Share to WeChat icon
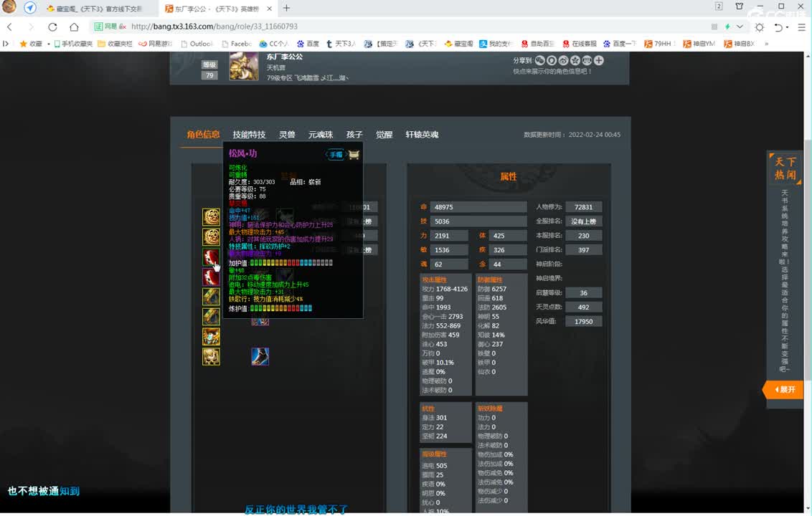The height and width of the screenshot is (516, 812). 539,60
